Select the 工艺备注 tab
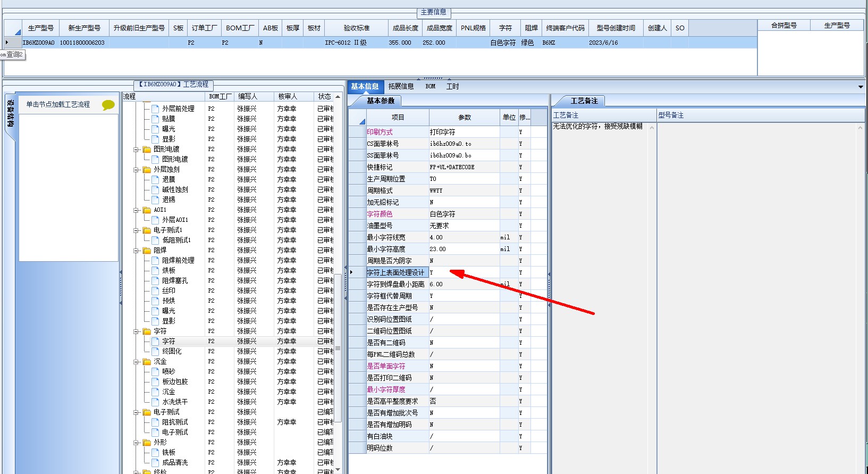 (584, 101)
